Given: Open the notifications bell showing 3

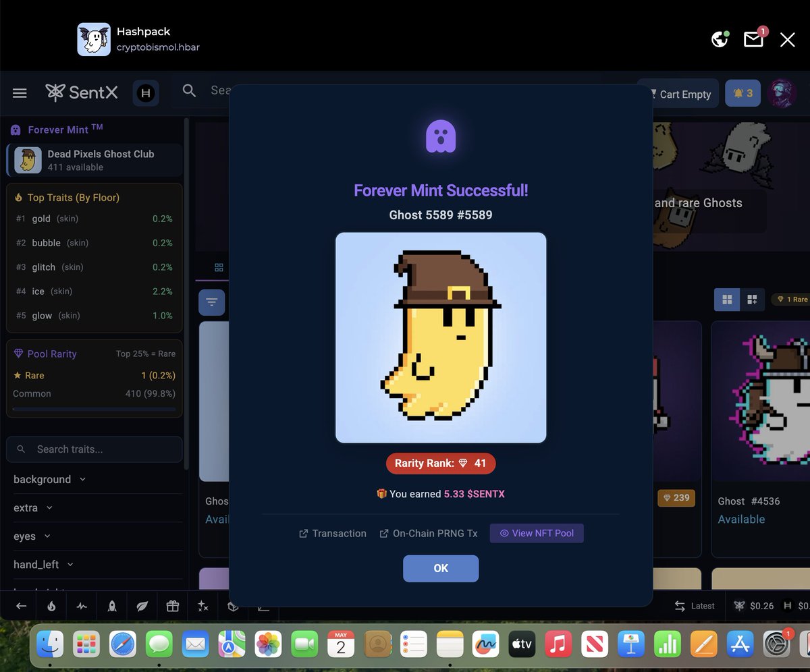Looking at the screenshot, I should [742, 93].
